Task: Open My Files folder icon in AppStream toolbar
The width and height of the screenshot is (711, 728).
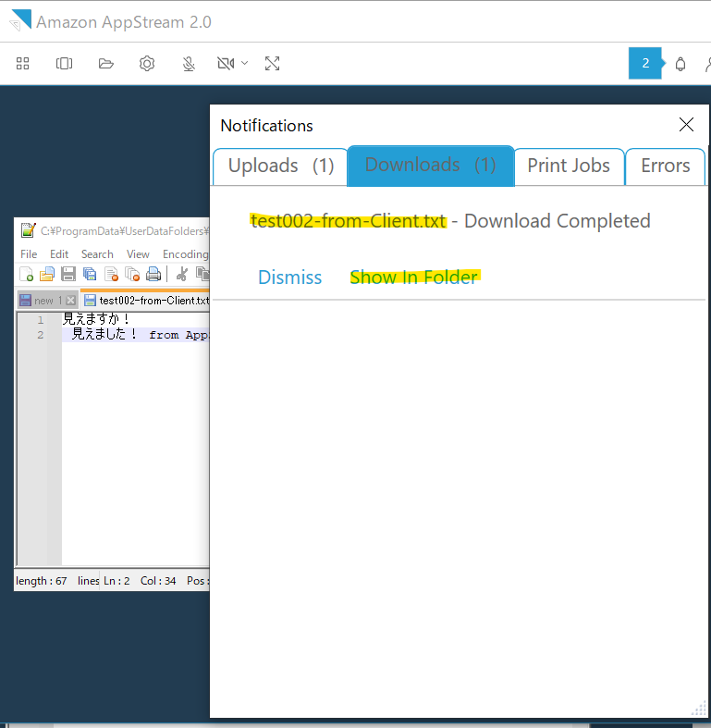Action: click(x=105, y=64)
